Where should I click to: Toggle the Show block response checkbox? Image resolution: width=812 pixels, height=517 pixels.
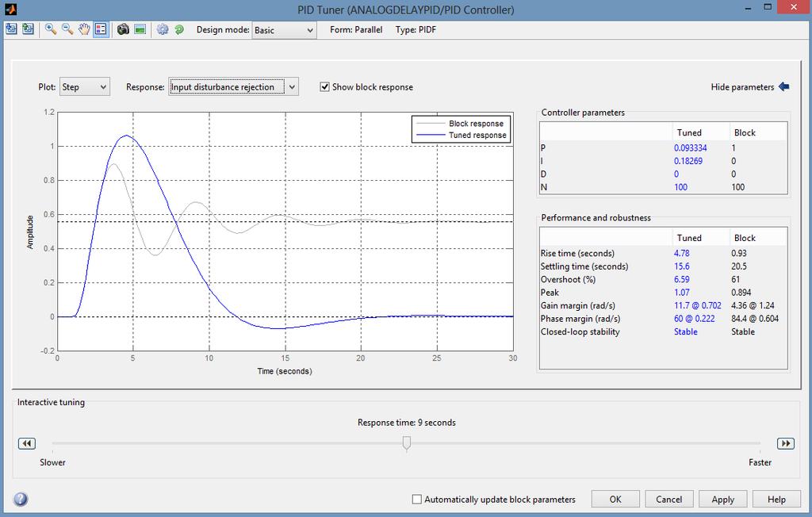point(324,86)
